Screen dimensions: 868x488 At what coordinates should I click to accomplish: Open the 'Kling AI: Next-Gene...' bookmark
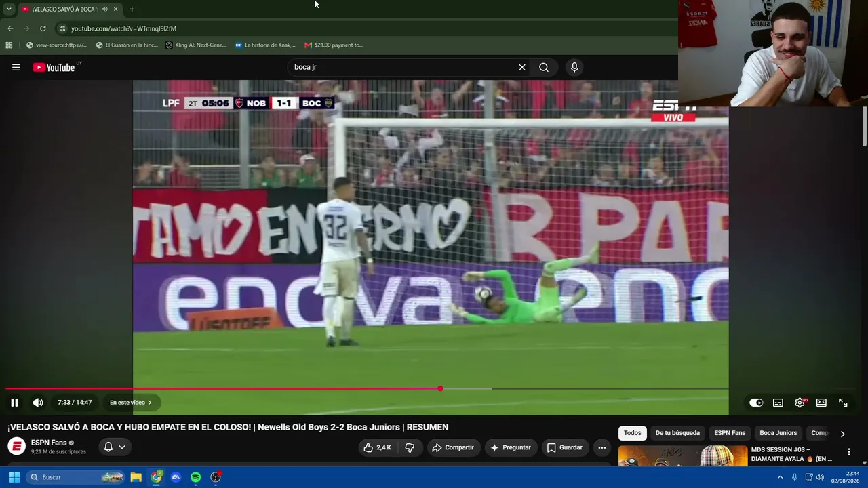coord(196,45)
